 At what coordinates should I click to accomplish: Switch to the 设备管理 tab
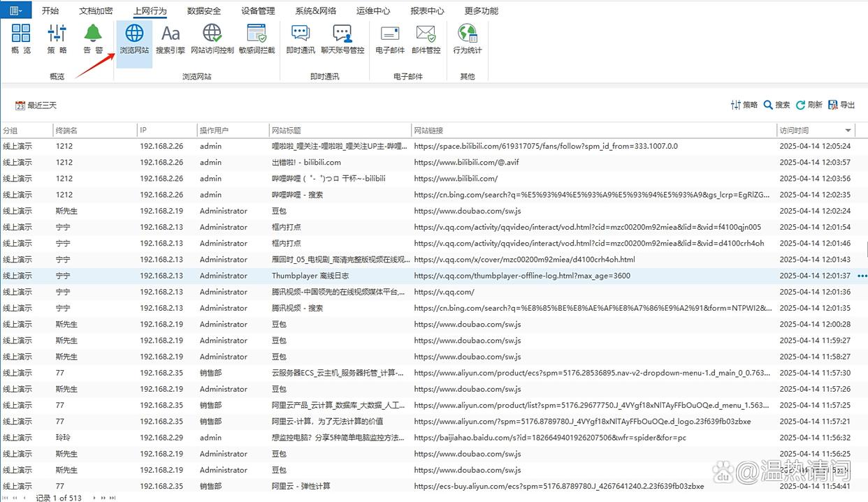pos(258,10)
